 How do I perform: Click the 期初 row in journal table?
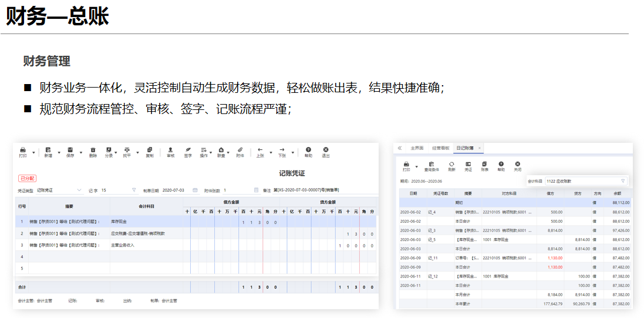tap(515, 203)
